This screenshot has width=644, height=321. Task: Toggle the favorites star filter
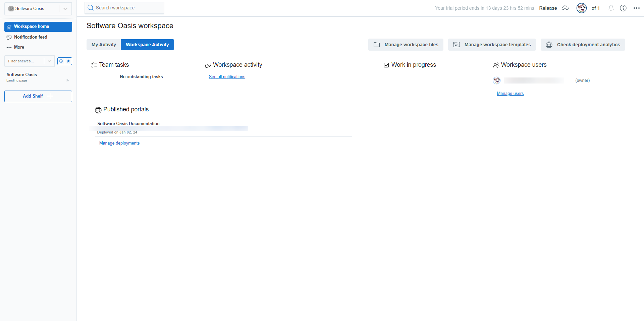pyautogui.click(x=68, y=61)
